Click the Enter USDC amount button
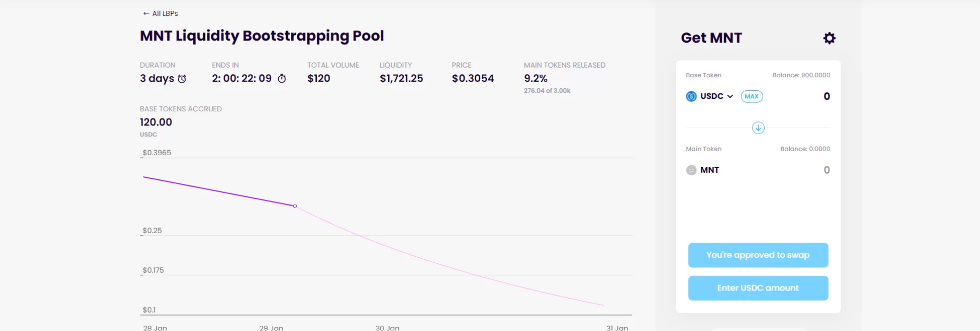 pos(758,288)
